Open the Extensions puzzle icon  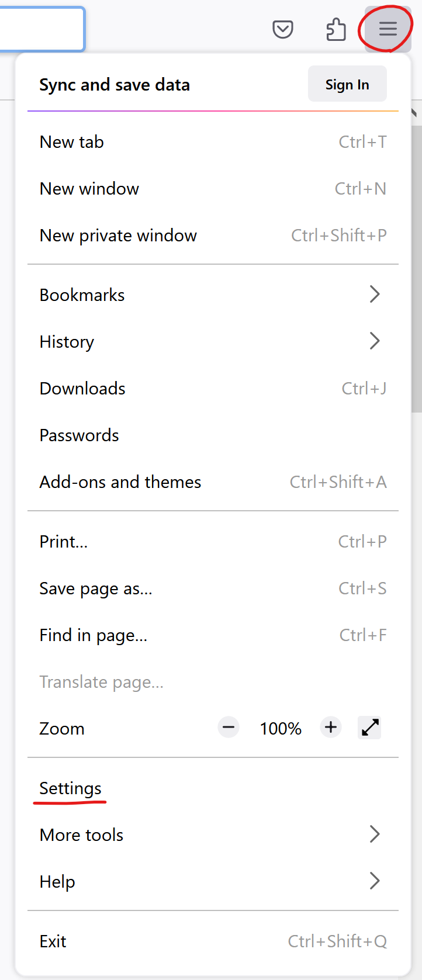click(x=335, y=29)
